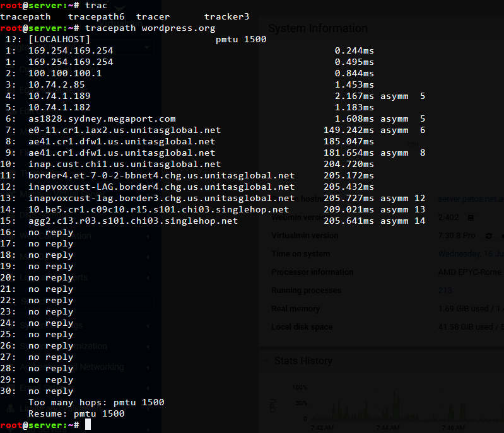This screenshot has height=433, width=504.
Task: Click the Limits and Validation sidebar icon
Action: coord(11,408)
